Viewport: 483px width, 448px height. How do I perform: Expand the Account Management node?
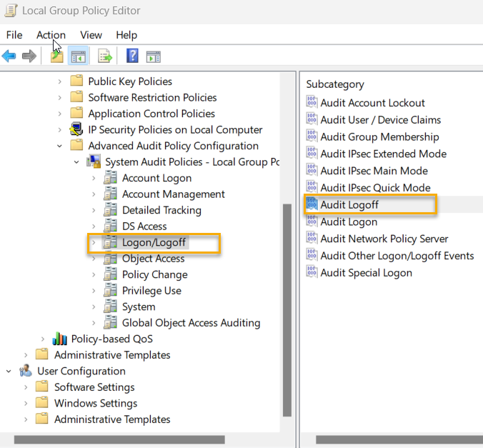(94, 194)
